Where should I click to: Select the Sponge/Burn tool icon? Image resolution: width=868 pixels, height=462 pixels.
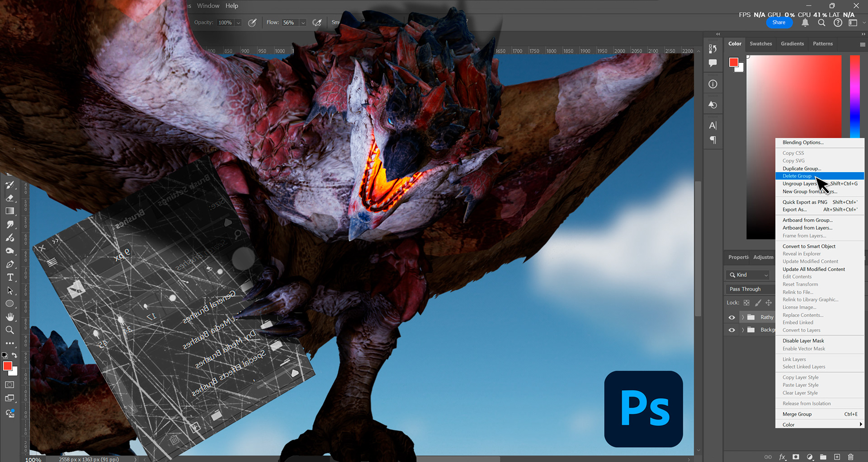tap(10, 251)
